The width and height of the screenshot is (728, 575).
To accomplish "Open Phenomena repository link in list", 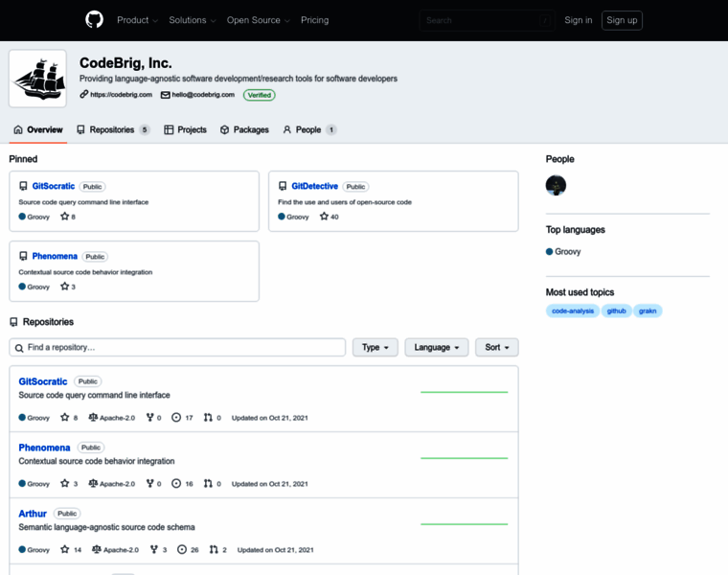I will pos(44,448).
